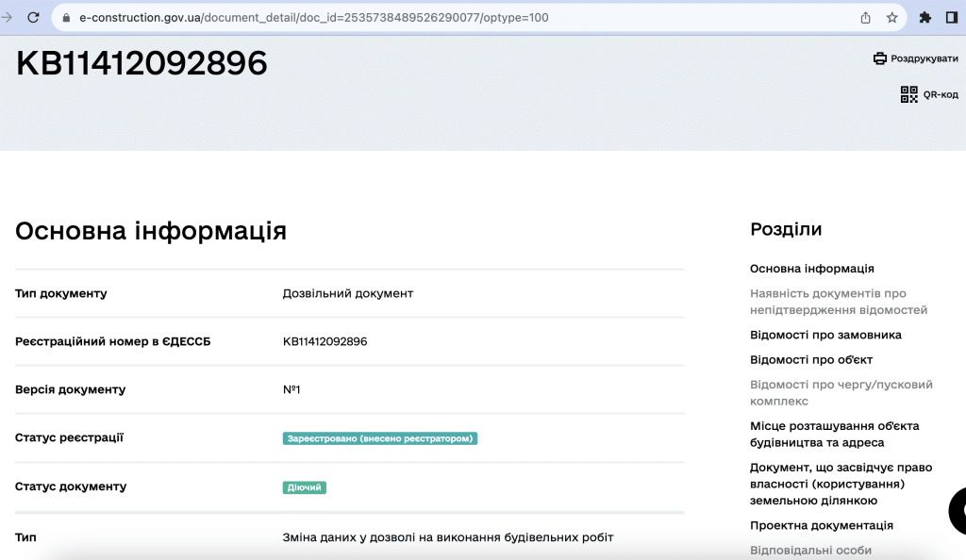
Task: Click the padlock site info icon
Action: (x=66, y=18)
